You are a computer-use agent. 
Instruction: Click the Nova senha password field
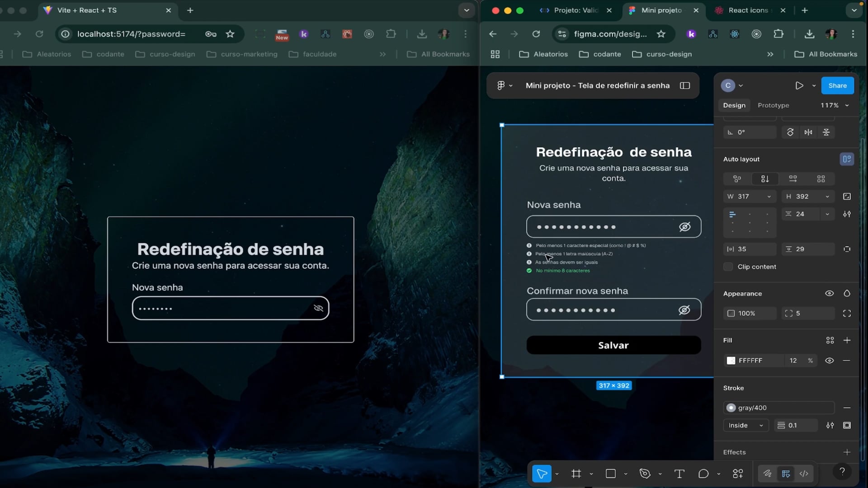[x=222, y=308]
